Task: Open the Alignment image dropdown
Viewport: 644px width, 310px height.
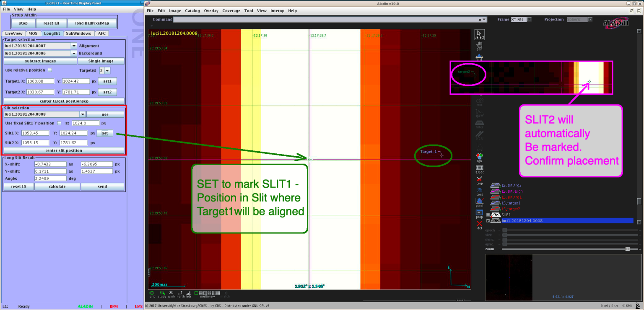Action: [x=74, y=46]
